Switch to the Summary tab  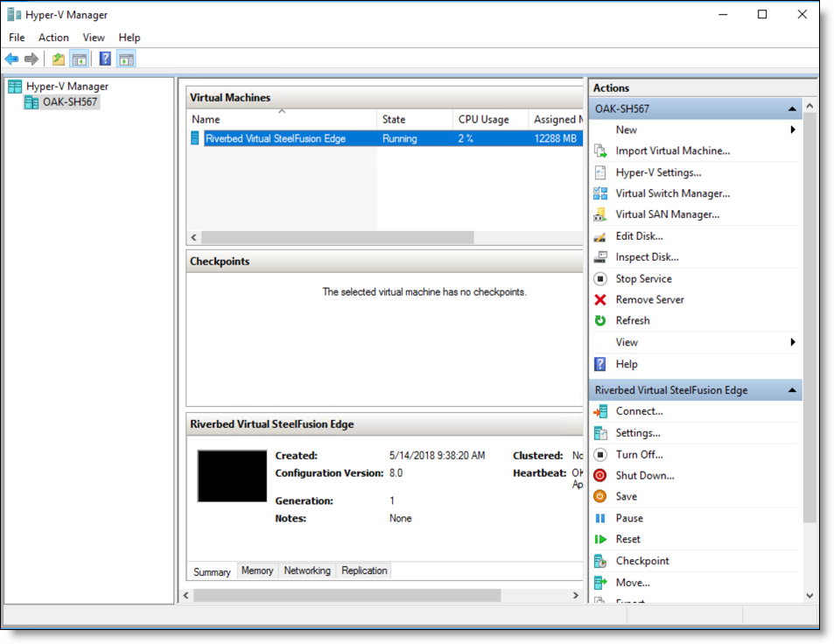212,572
